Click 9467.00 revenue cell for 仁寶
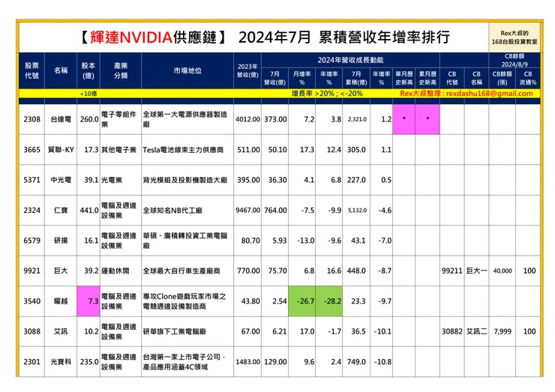 247,210
